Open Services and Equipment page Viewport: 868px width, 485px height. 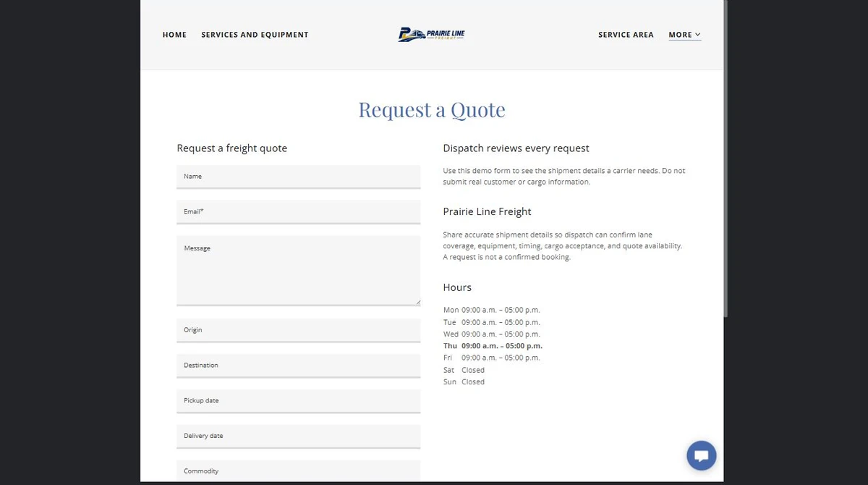(255, 35)
